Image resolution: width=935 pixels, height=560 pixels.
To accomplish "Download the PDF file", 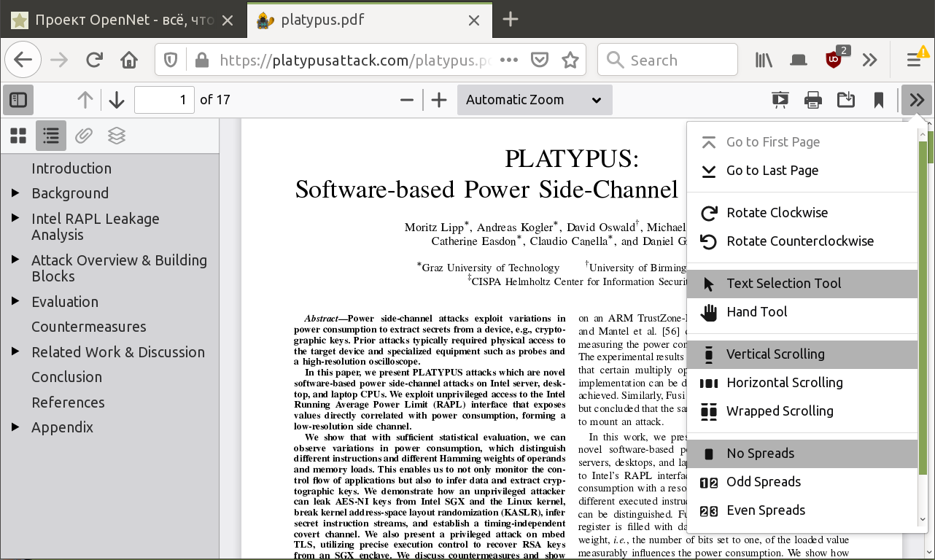I will tap(846, 100).
